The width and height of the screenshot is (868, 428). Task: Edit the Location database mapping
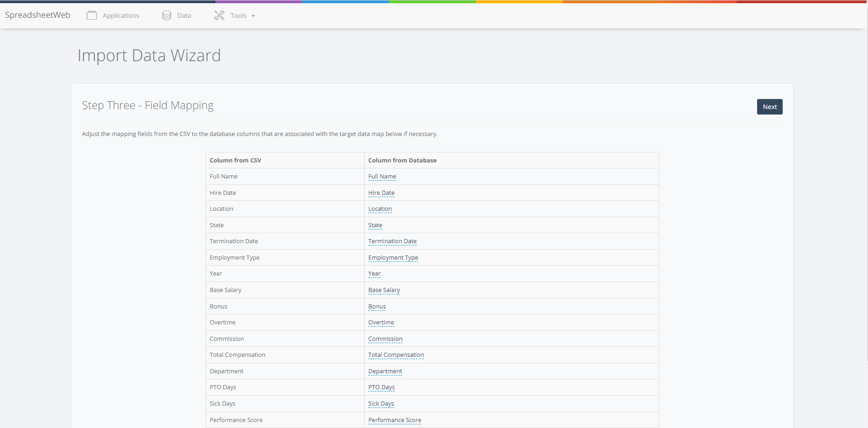380,209
